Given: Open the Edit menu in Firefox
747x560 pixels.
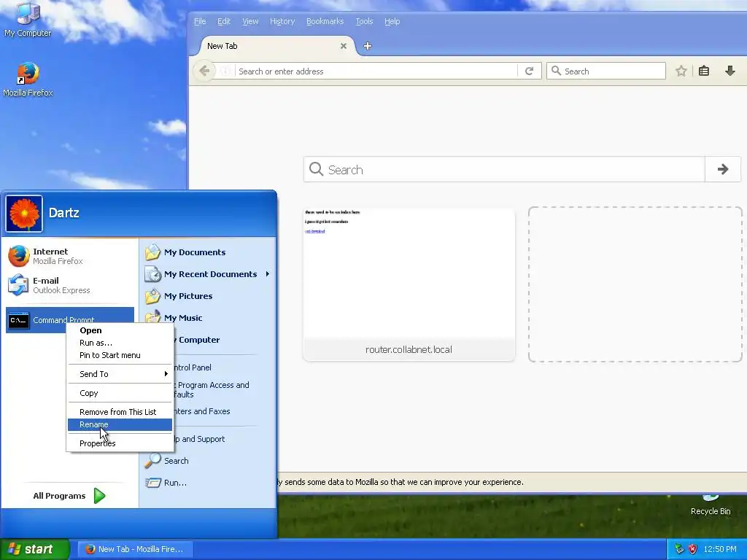Looking at the screenshot, I should tap(224, 21).
